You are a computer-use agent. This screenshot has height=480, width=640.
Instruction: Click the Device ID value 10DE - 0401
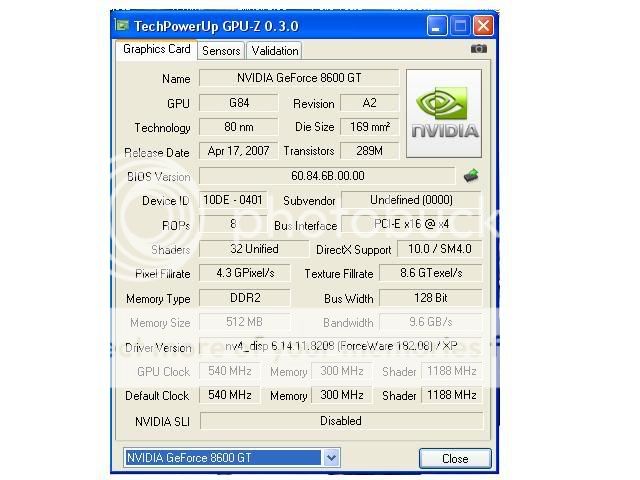pos(233,200)
